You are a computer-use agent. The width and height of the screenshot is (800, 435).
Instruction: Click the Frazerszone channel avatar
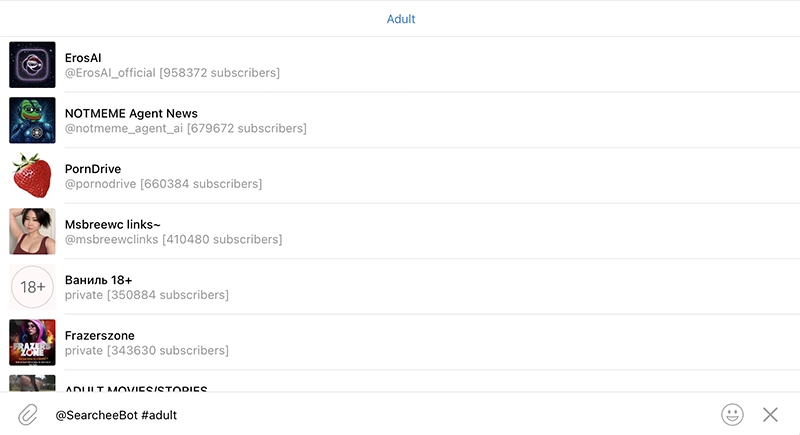click(x=32, y=342)
